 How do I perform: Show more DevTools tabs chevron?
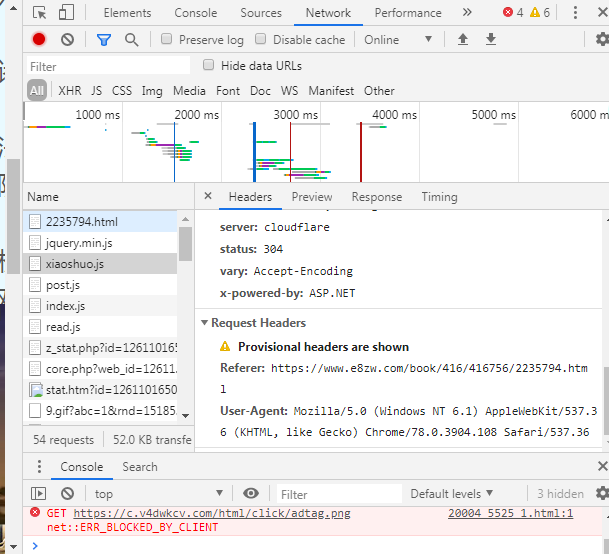pos(467,12)
